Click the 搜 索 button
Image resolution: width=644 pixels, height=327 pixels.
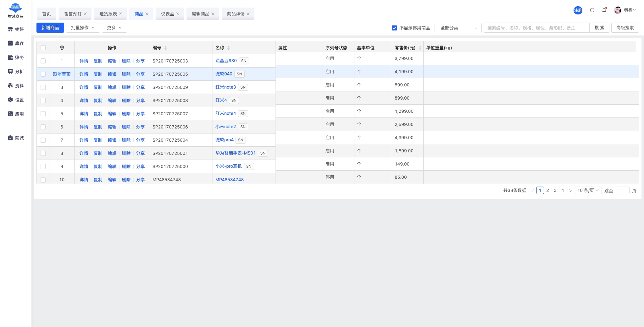[599, 28]
